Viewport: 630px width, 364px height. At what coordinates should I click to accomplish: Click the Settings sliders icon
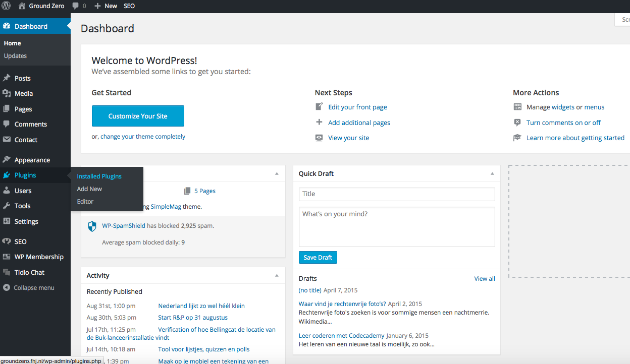point(7,221)
